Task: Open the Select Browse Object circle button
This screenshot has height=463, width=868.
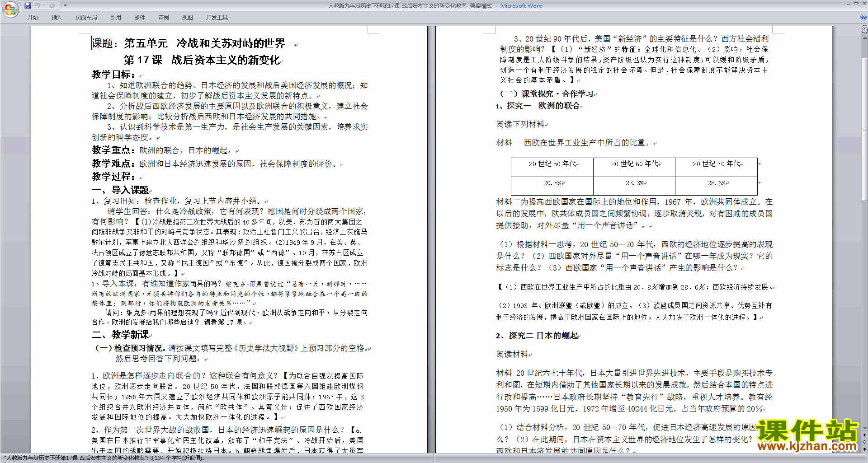Action: [x=865, y=442]
